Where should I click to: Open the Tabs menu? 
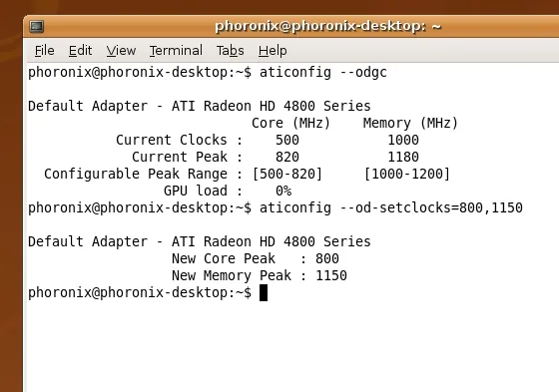(230, 51)
